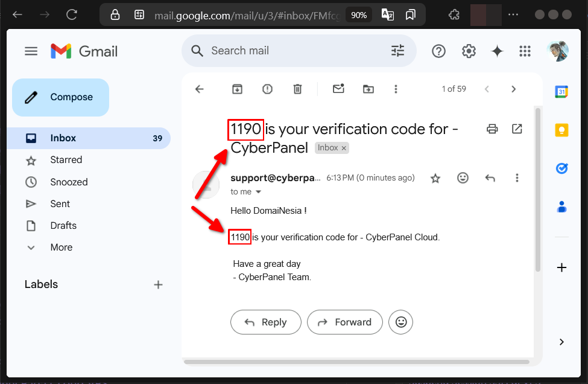Screen dimensions: 588x384
Task: Report this email as spam
Action: (267, 89)
